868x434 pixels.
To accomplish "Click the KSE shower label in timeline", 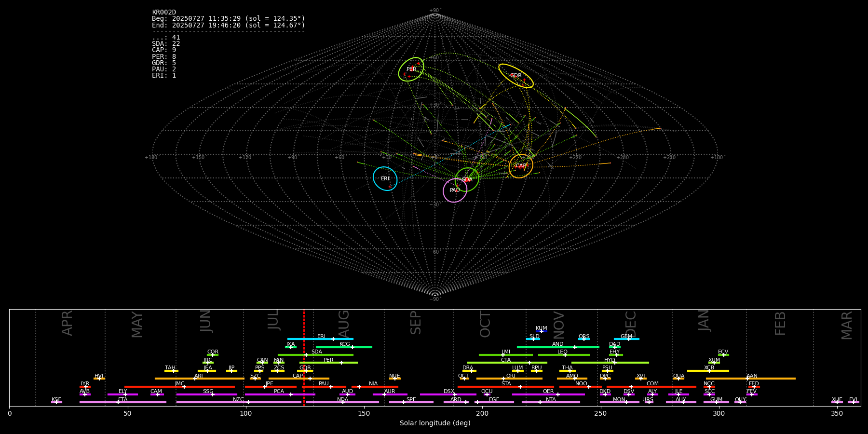I will pos(56,400).
